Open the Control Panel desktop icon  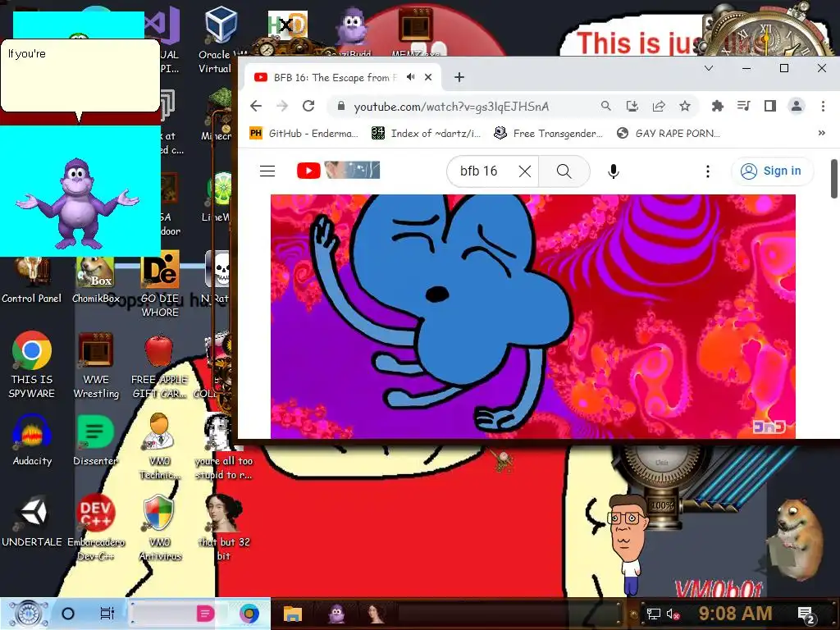tap(31, 281)
